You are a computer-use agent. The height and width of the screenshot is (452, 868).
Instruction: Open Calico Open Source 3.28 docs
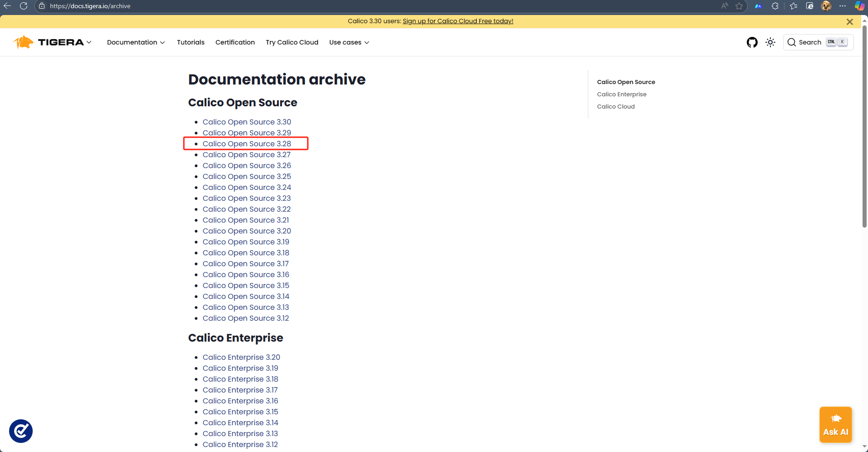tap(247, 144)
